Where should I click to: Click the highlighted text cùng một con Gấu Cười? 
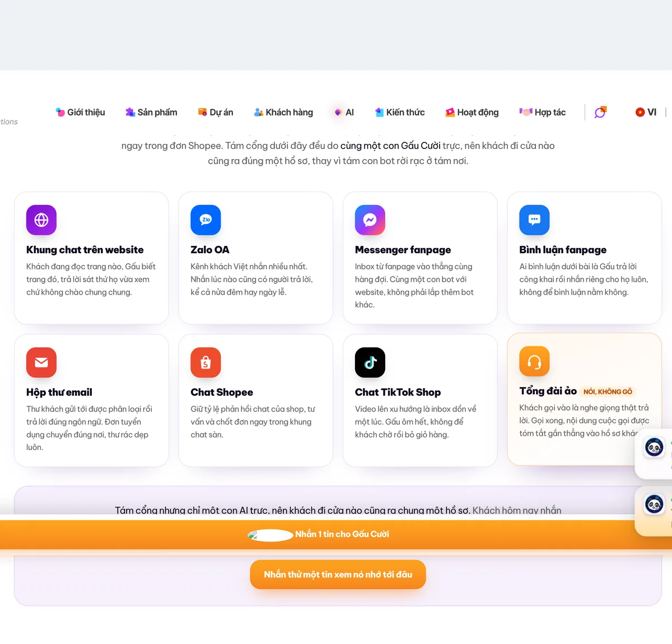tap(390, 146)
